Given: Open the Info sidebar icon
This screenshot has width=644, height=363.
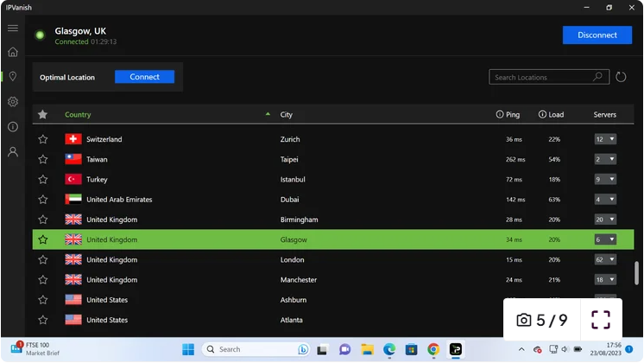Looking at the screenshot, I should [13, 127].
